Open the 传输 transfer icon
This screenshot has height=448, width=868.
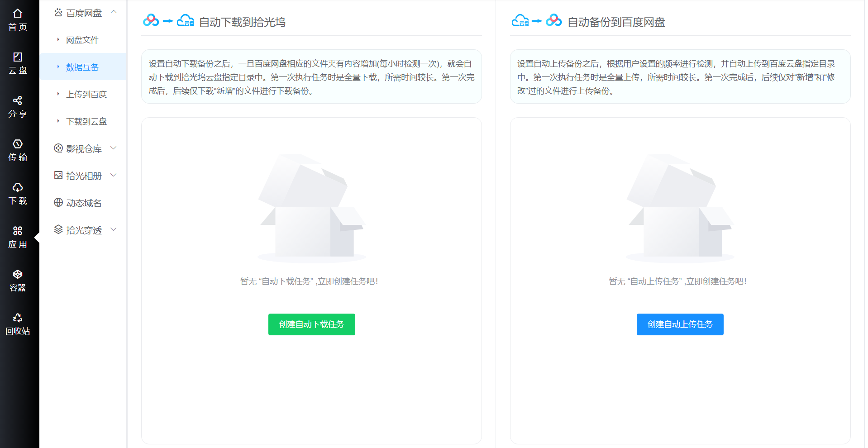pos(18,144)
